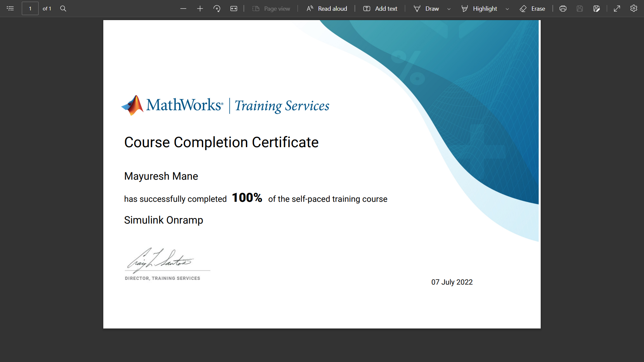This screenshot has height=362, width=644.
Task: Click the name Mayuresh Mane
Action: coord(161,176)
